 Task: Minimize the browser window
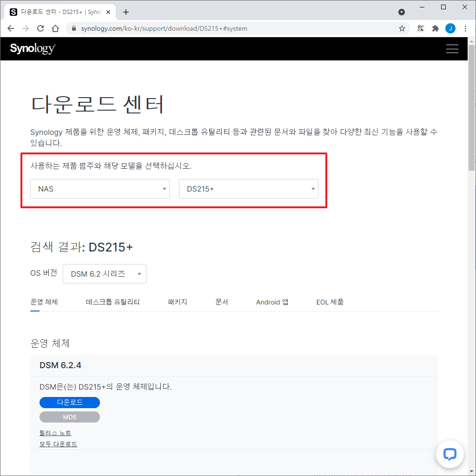[x=422, y=7]
